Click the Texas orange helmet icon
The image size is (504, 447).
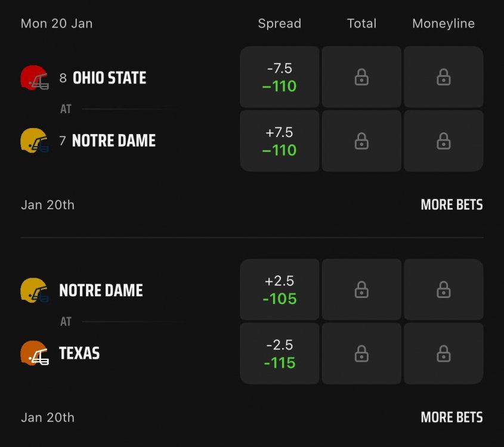(34, 353)
